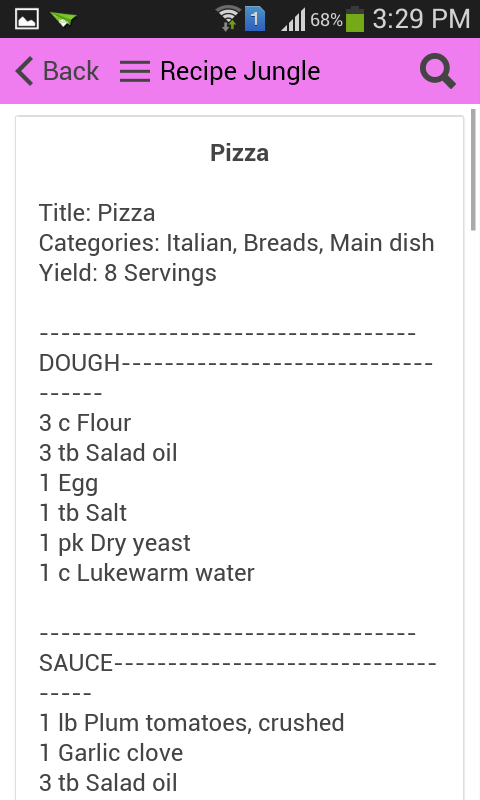Tap the Wi-Fi status icon
This screenshot has height=800, width=480.
(x=228, y=19)
